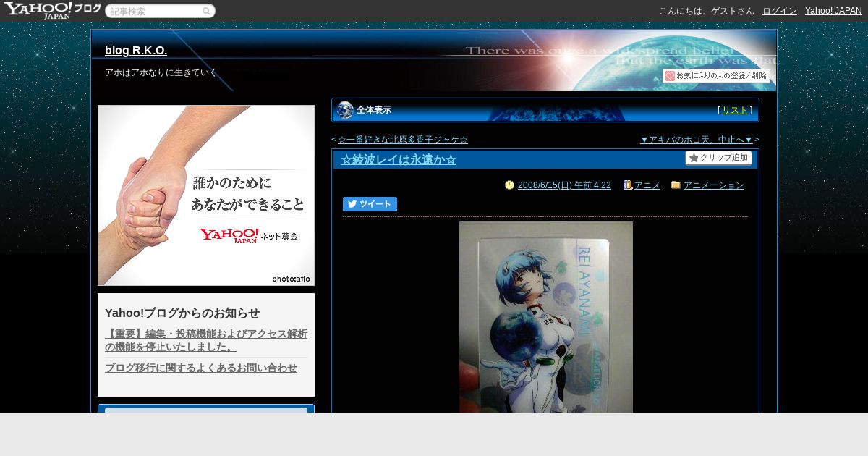Click the heart icon on favorites button
Image resolution: width=868 pixels, height=456 pixels.
coord(670,75)
